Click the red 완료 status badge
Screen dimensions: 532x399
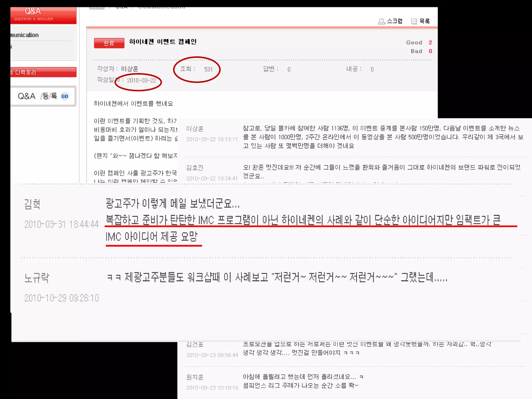tap(109, 43)
